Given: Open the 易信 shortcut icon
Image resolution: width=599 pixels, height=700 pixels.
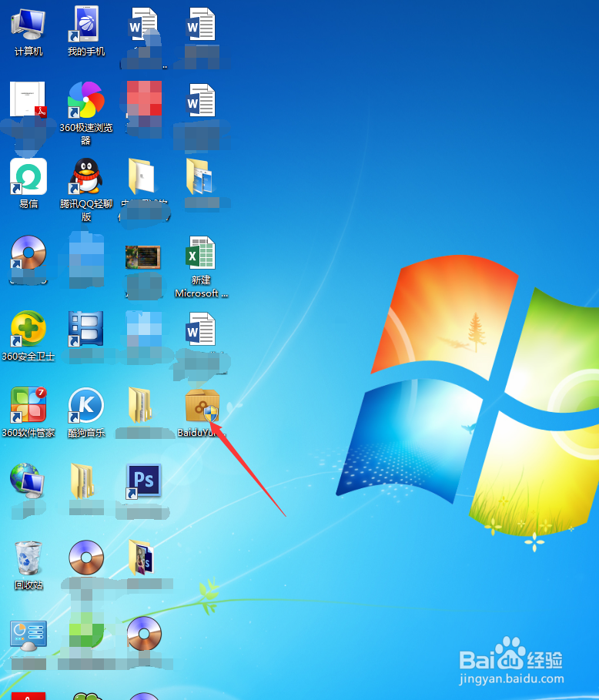Looking at the screenshot, I should 28,176.
